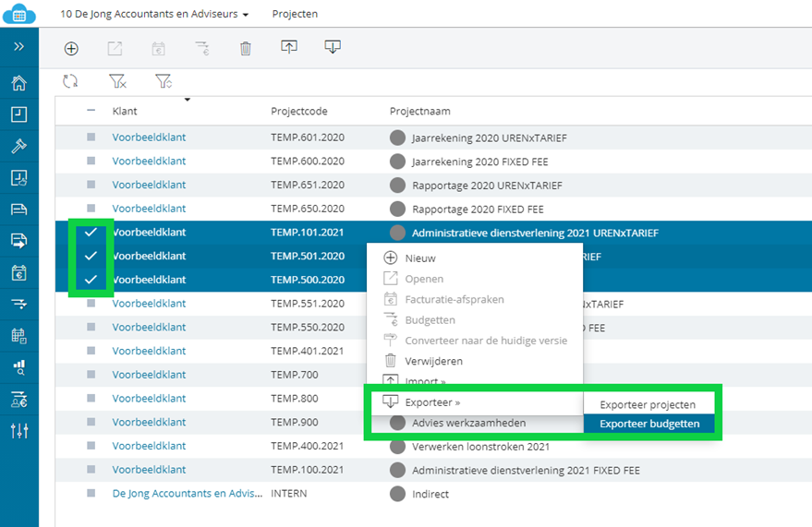
Task: Open the people rates sidebar icon
Action: click(19, 400)
